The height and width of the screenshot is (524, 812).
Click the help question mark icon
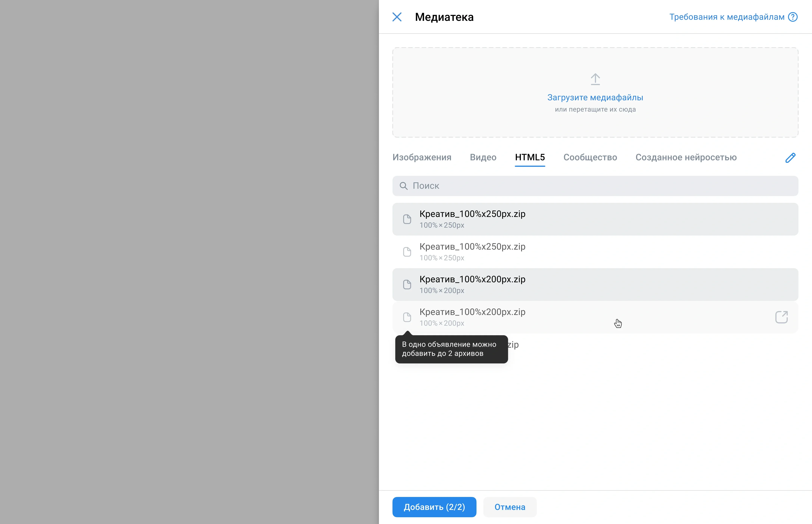793,17
